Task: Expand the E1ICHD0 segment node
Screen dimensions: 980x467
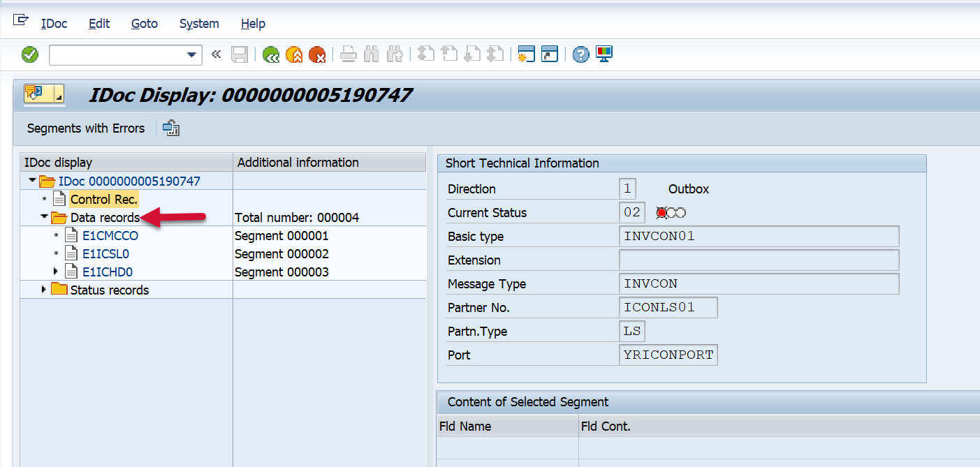Action: coord(56,272)
